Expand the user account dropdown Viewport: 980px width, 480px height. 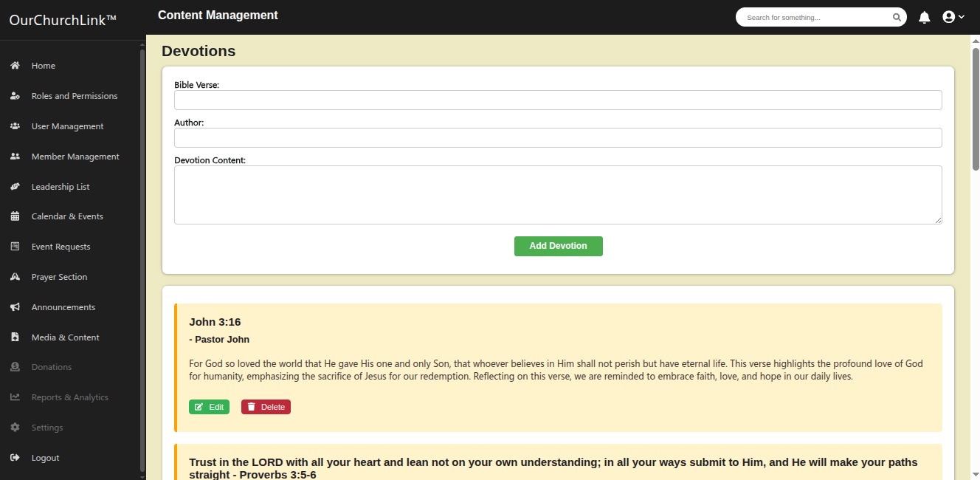[953, 17]
